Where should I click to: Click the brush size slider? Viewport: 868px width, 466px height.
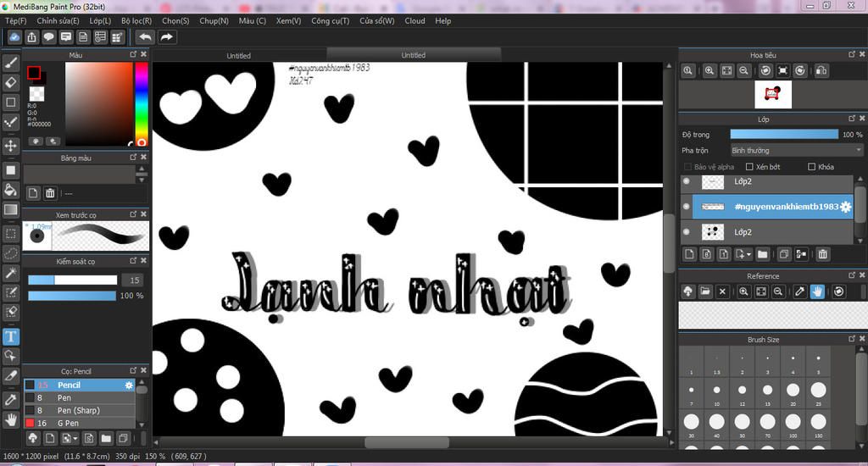pyautogui.click(x=73, y=280)
